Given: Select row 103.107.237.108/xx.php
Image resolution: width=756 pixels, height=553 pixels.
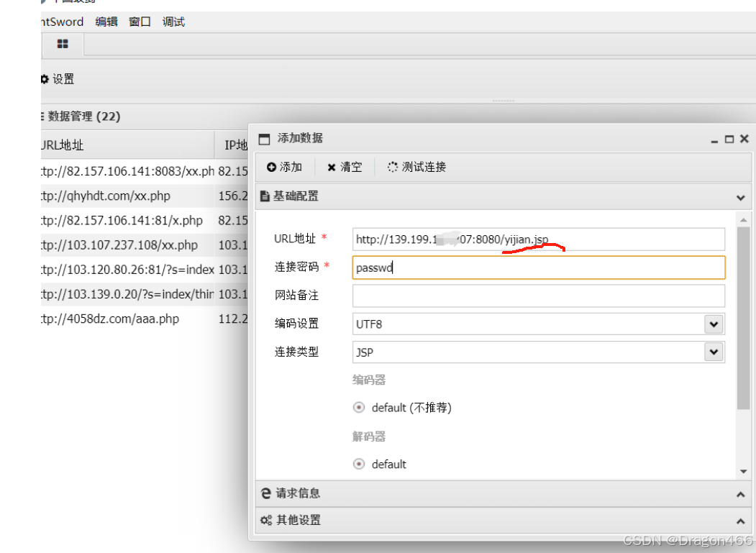Looking at the screenshot, I should (145, 245).
